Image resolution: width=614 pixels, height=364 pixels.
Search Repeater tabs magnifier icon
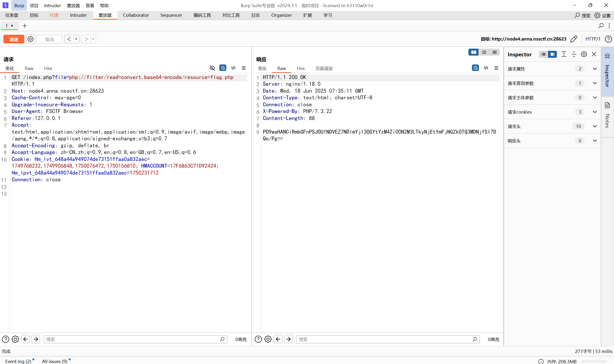click(x=601, y=26)
